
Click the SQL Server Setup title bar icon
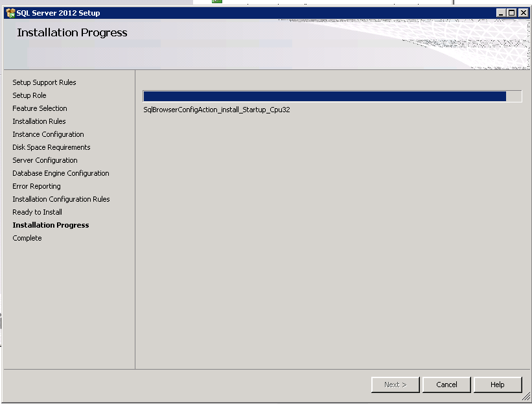point(10,13)
